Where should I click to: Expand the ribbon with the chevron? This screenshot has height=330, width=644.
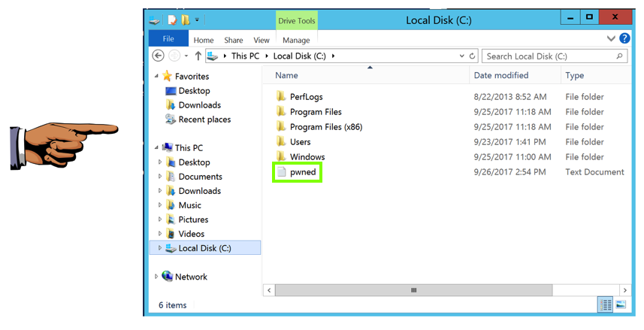point(611,38)
